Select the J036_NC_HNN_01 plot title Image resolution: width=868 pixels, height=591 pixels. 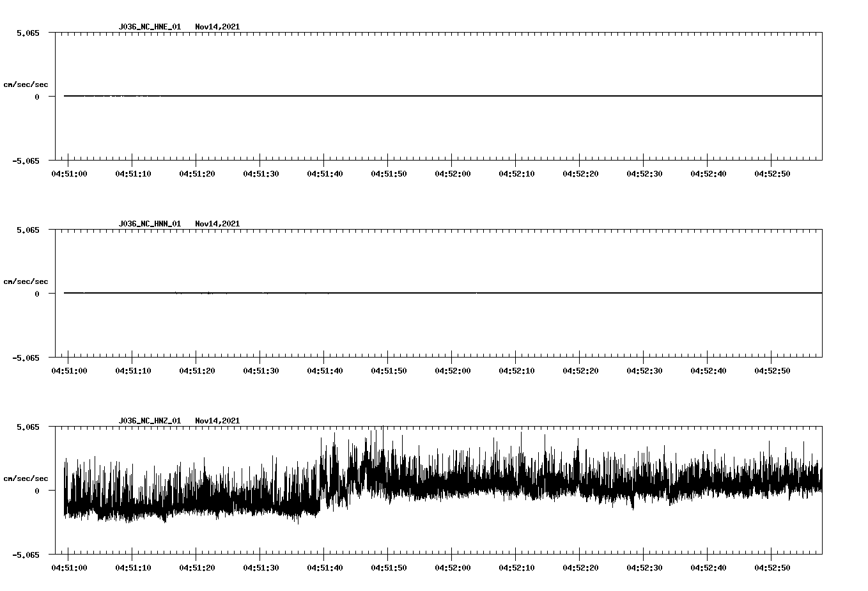tap(150, 224)
